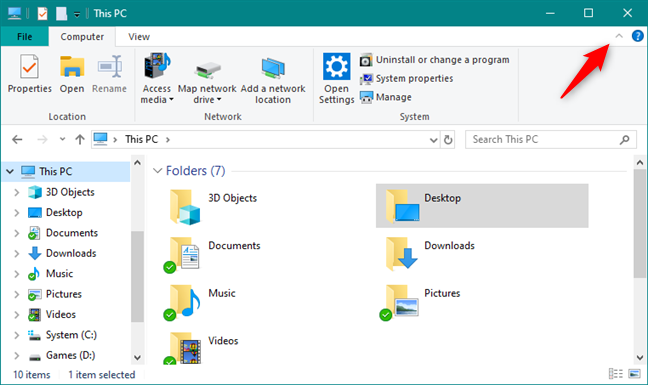Click the navigation pane scroll up arrow
This screenshot has height=385, width=648.
click(138, 162)
